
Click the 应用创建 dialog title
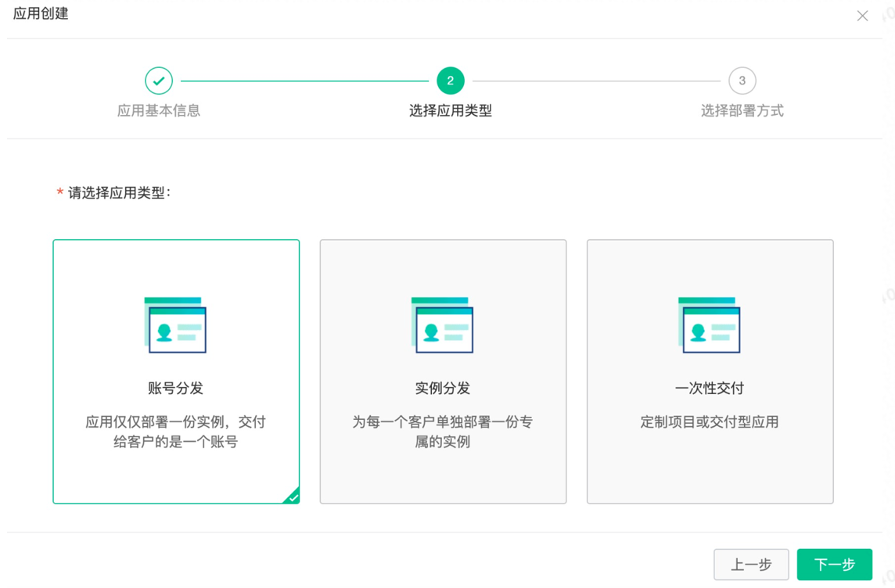click(41, 14)
